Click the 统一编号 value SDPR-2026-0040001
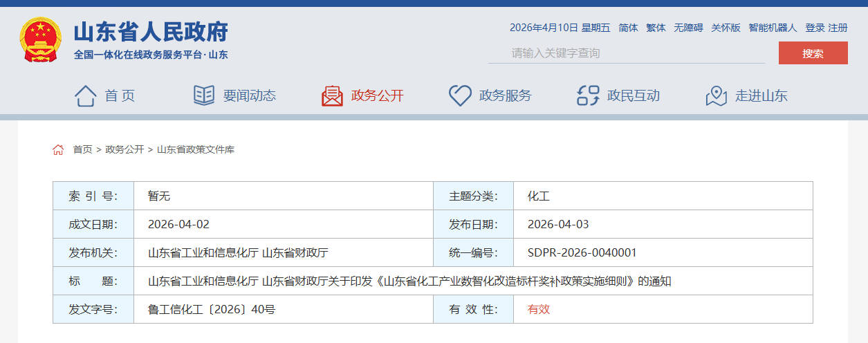The width and height of the screenshot is (868, 343). [582, 253]
